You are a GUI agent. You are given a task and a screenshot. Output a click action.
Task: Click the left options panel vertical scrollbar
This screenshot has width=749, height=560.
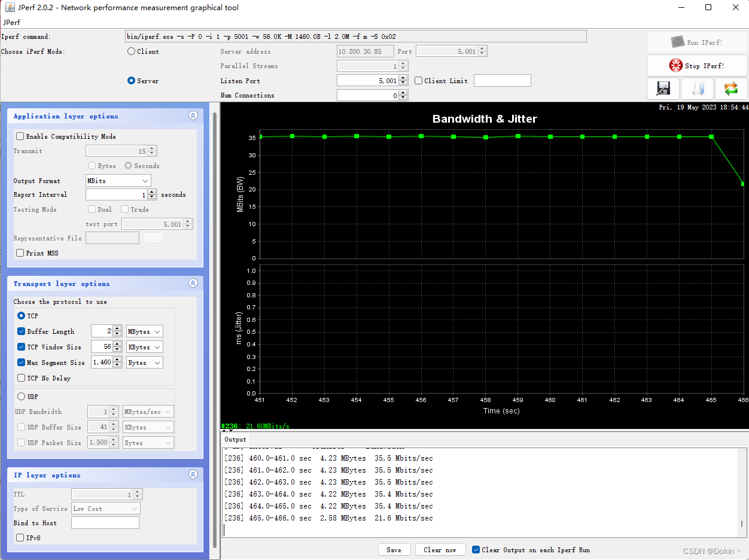coord(215,329)
